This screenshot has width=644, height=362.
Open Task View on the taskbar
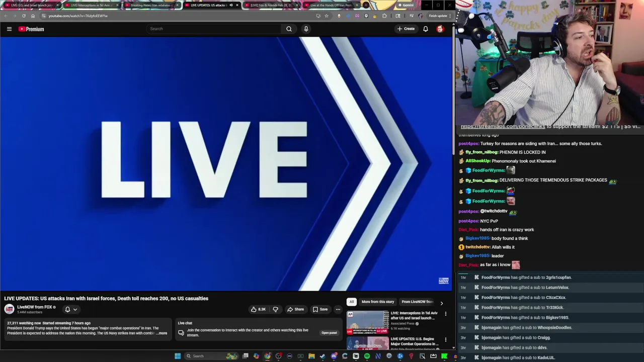click(x=245, y=356)
